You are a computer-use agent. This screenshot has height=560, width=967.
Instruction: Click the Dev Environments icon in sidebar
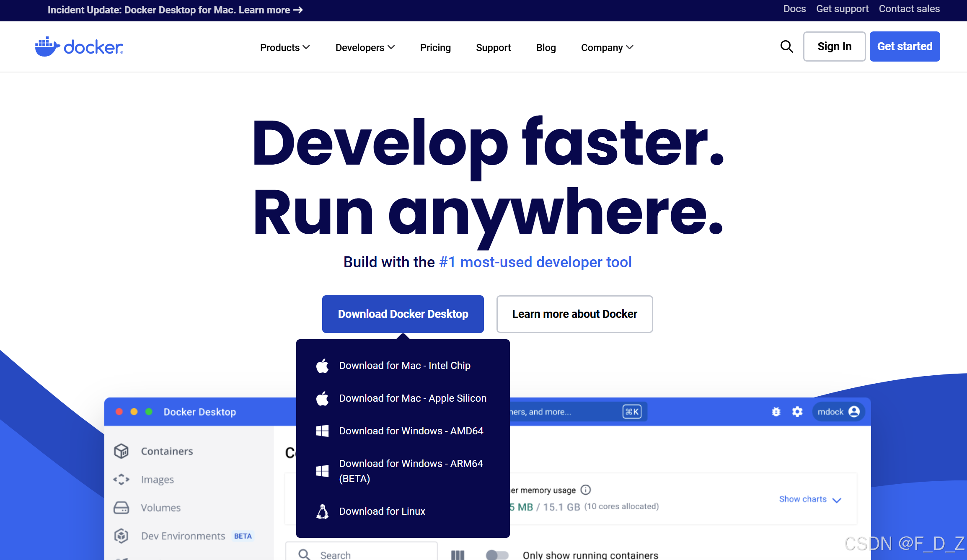click(x=122, y=536)
